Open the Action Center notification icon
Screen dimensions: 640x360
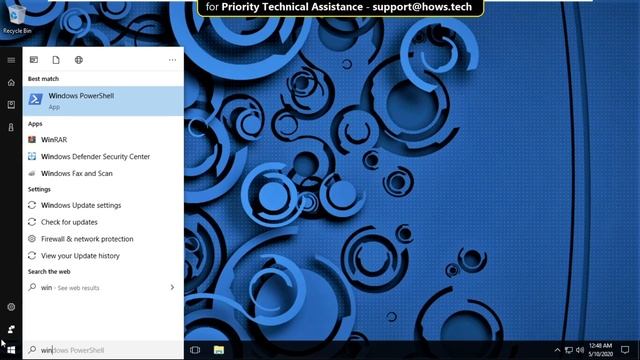pos(625,350)
